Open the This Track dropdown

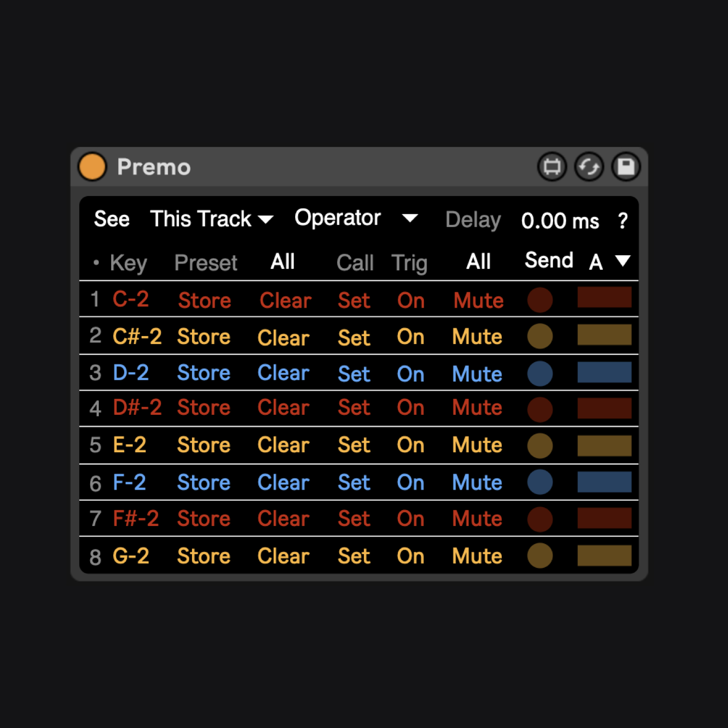point(211,219)
